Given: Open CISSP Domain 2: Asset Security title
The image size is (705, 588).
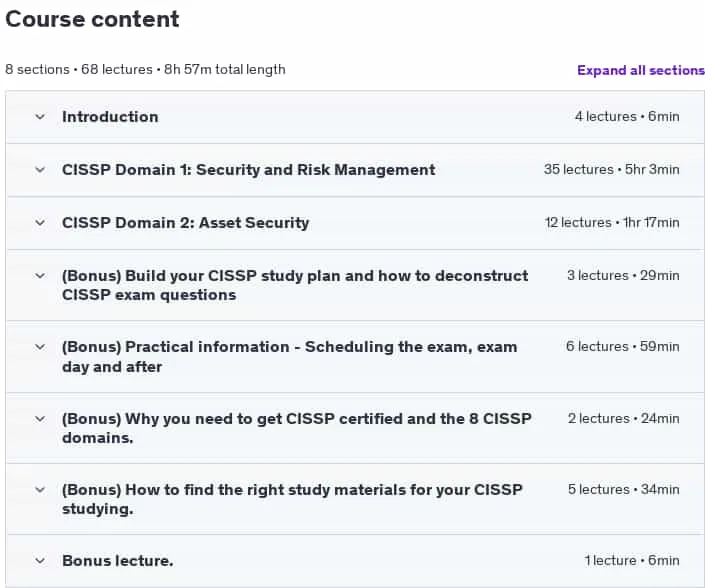Looking at the screenshot, I should click(186, 223).
